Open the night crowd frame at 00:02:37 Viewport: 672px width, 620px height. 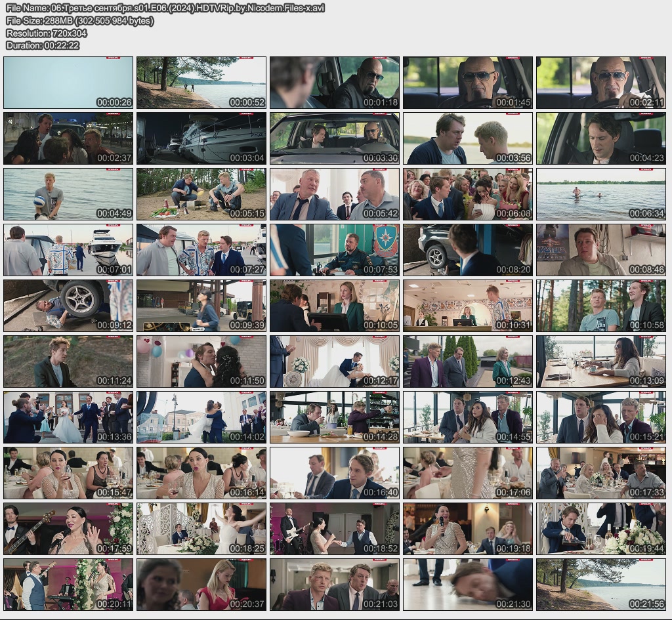(68, 138)
